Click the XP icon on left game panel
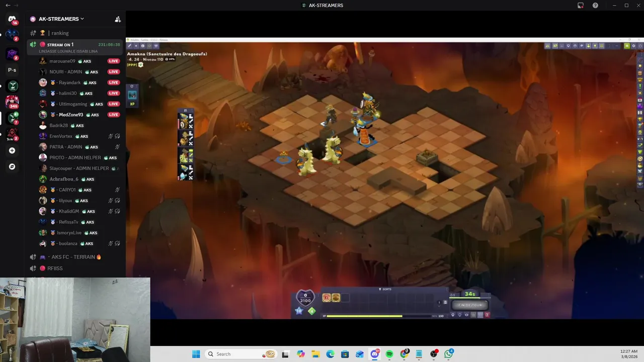The width and height of the screenshot is (644, 362). coord(132,104)
